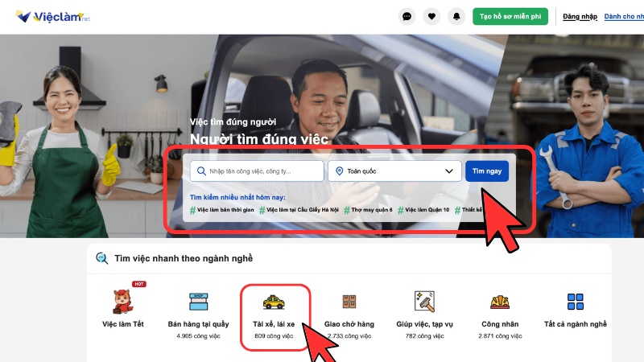This screenshot has width=644, height=362.
Task: Select hashtag Việc làm tại Cầu Giấy Hà Nội
Action: [299, 210]
